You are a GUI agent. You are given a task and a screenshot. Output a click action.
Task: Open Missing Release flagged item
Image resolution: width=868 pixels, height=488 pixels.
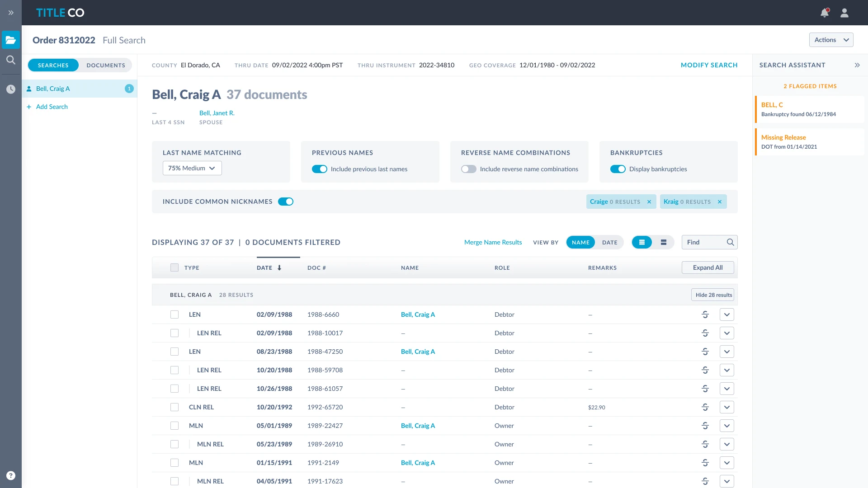pyautogui.click(x=809, y=142)
